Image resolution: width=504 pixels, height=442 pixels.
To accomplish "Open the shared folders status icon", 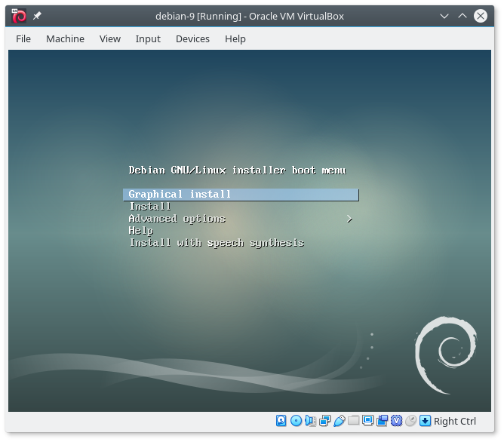I will click(353, 421).
